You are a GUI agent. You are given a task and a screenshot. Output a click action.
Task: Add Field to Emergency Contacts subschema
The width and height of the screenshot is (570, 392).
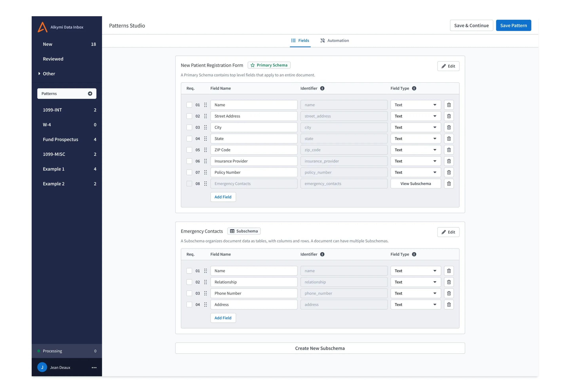223,318
